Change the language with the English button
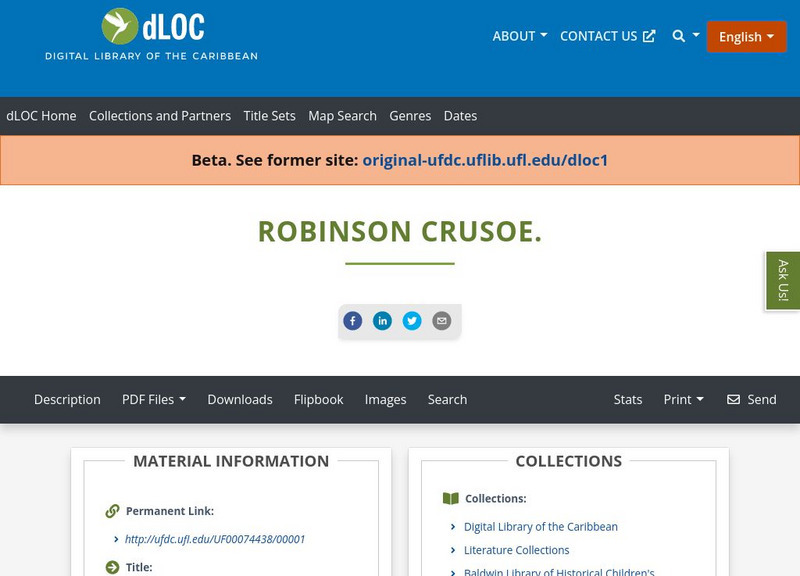This screenshot has height=576, width=800. [x=746, y=36]
